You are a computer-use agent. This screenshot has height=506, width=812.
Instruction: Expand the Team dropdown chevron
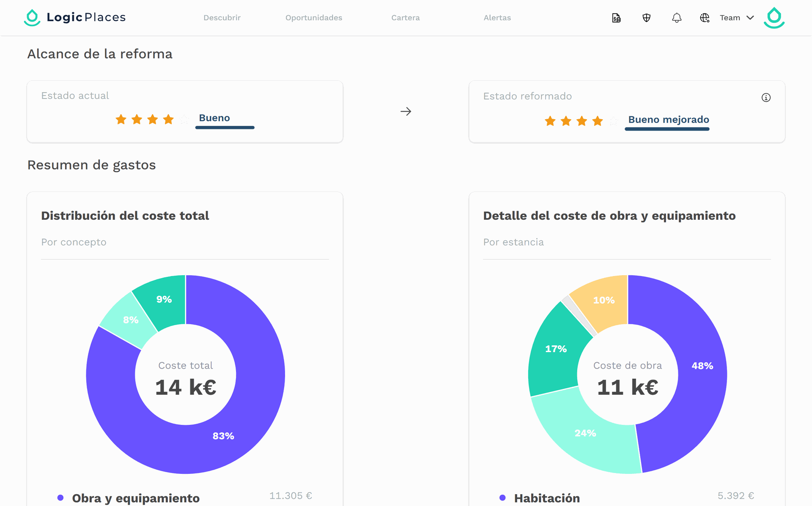pyautogui.click(x=750, y=18)
